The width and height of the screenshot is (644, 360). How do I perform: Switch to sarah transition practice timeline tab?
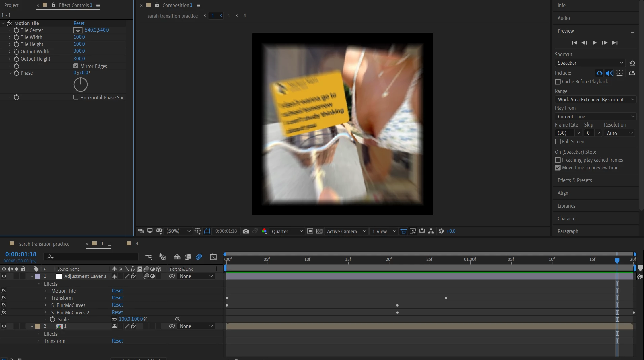coord(44,244)
